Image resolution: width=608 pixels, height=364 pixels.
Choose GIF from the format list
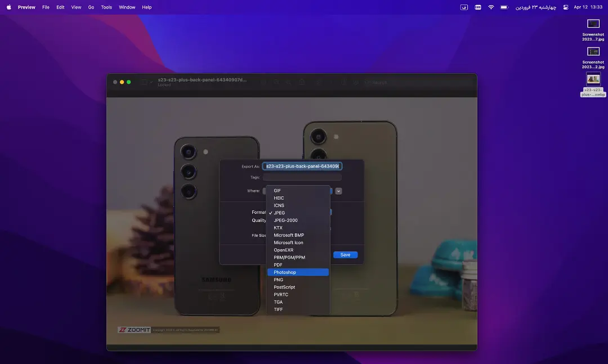point(298,190)
